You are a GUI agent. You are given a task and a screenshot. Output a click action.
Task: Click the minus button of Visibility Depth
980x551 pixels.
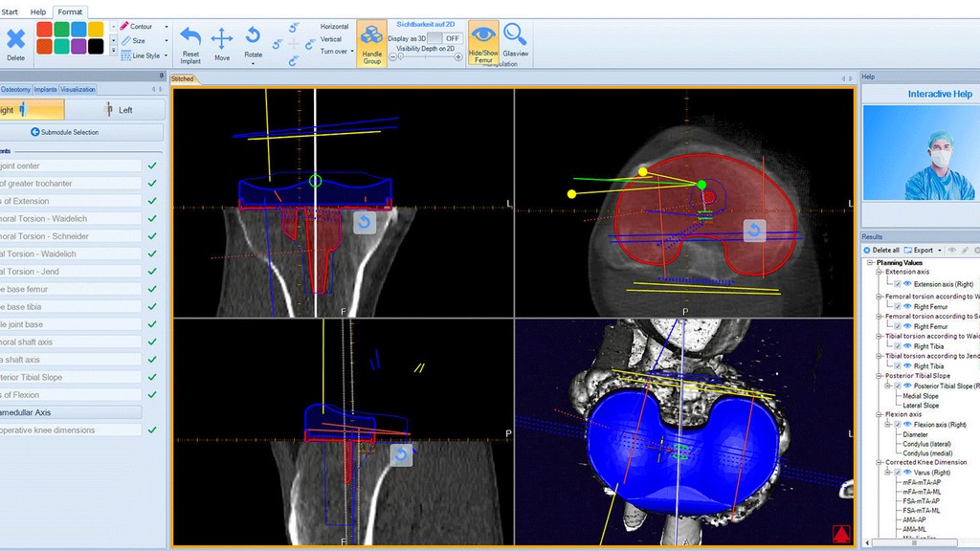click(392, 56)
